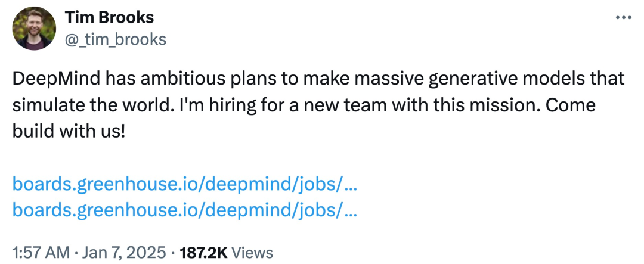Click the @_tim_brooks handle
The height and width of the screenshot is (264, 644).
click(116, 39)
